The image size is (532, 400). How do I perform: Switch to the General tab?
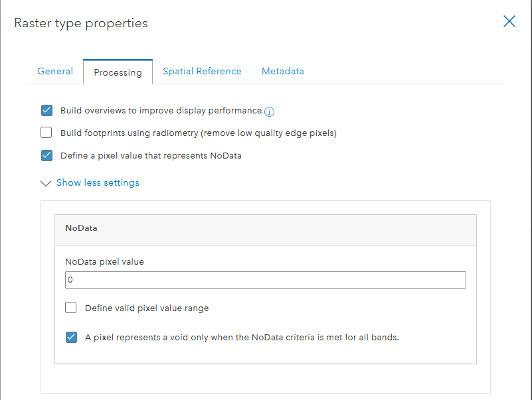55,71
